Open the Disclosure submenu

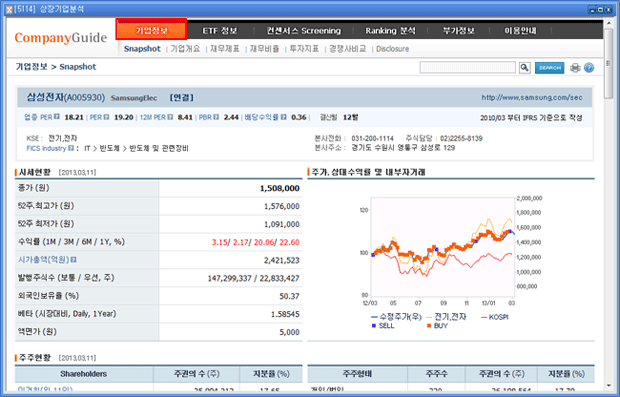[392, 49]
